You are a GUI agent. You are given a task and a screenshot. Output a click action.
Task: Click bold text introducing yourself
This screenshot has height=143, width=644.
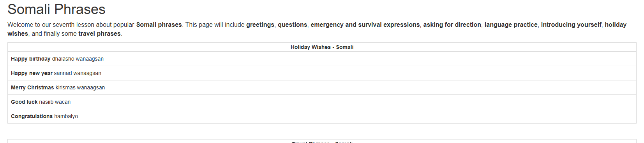coord(571,25)
